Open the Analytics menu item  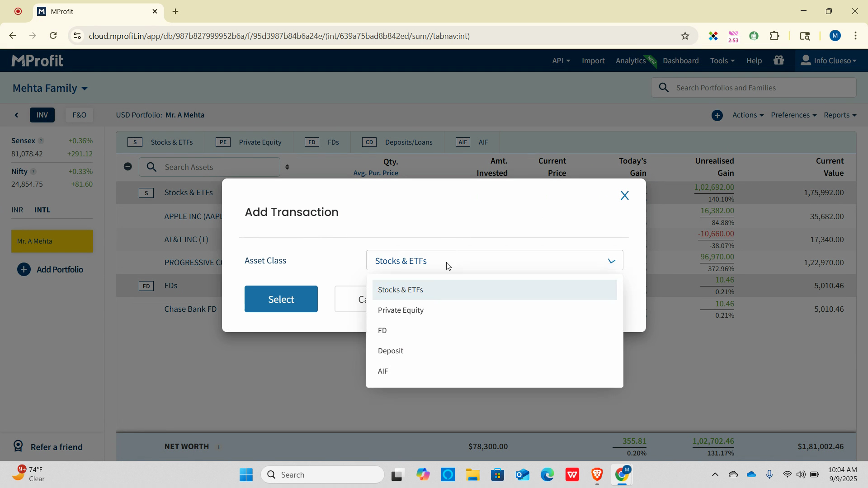tap(630, 61)
